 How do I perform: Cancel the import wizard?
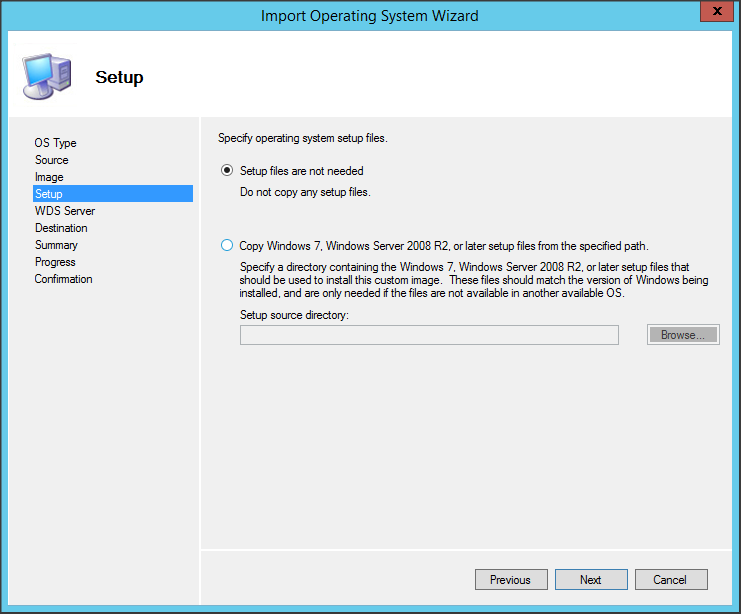click(670, 580)
